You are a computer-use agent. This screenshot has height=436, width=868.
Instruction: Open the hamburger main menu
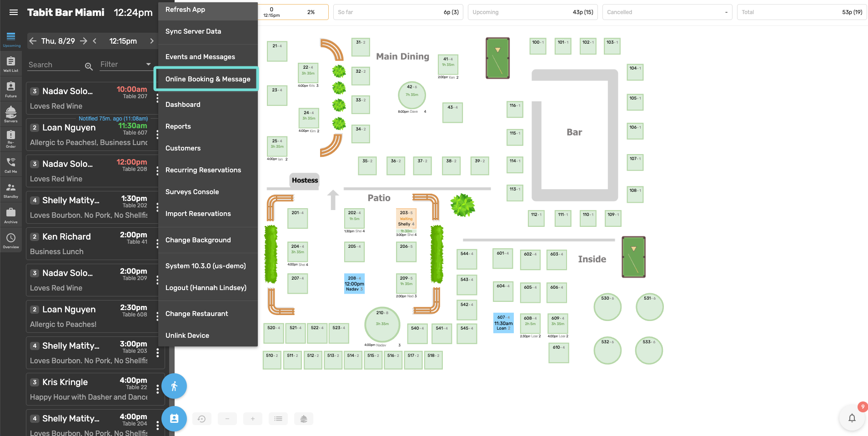14,12
